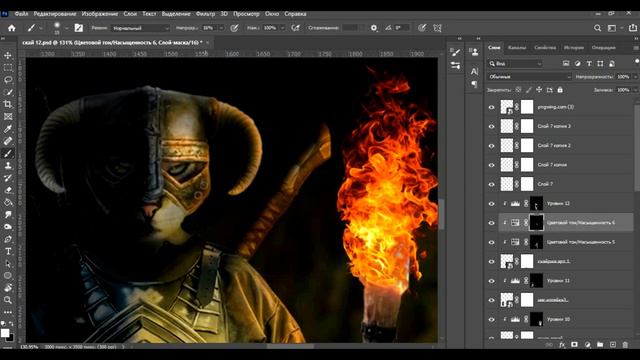The height and width of the screenshot is (360, 640).
Task: Select the Crop tool
Action: point(8,104)
